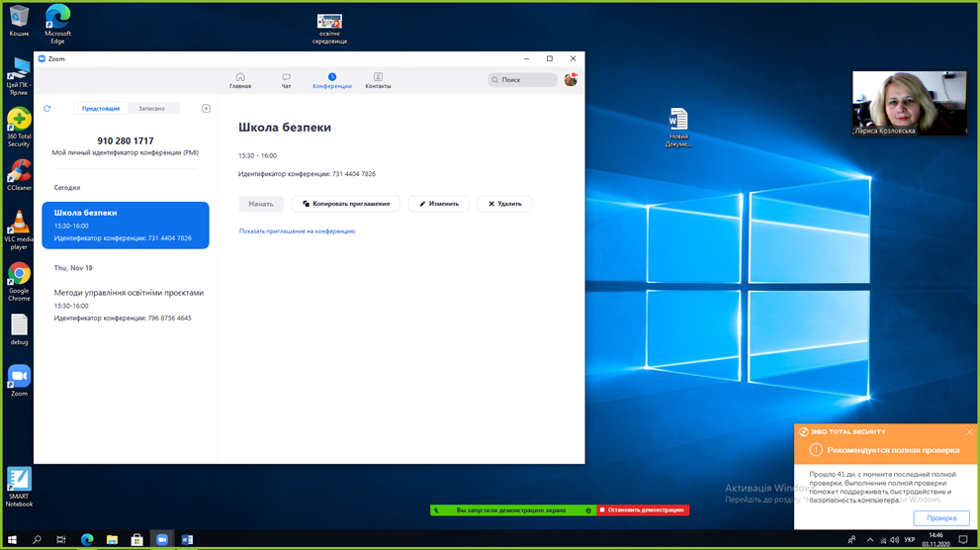The width and height of the screenshot is (980, 550).
Task: Click the Изменить edit button
Action: click(439, 204)
